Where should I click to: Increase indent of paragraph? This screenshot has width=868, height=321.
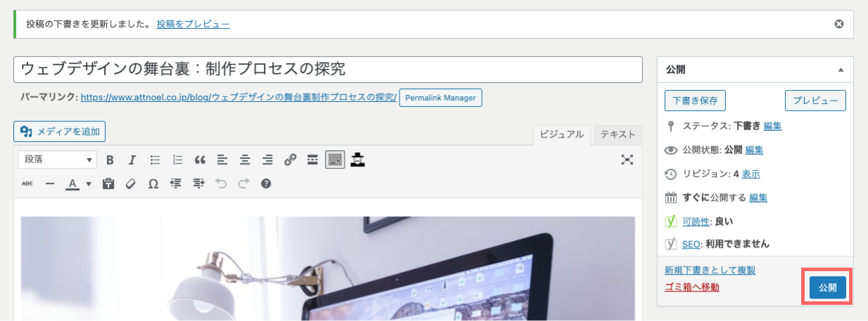point(198,184)
